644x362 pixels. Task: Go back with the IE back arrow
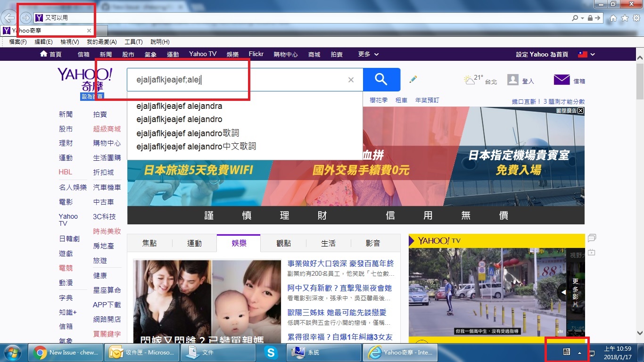point(8,18)
